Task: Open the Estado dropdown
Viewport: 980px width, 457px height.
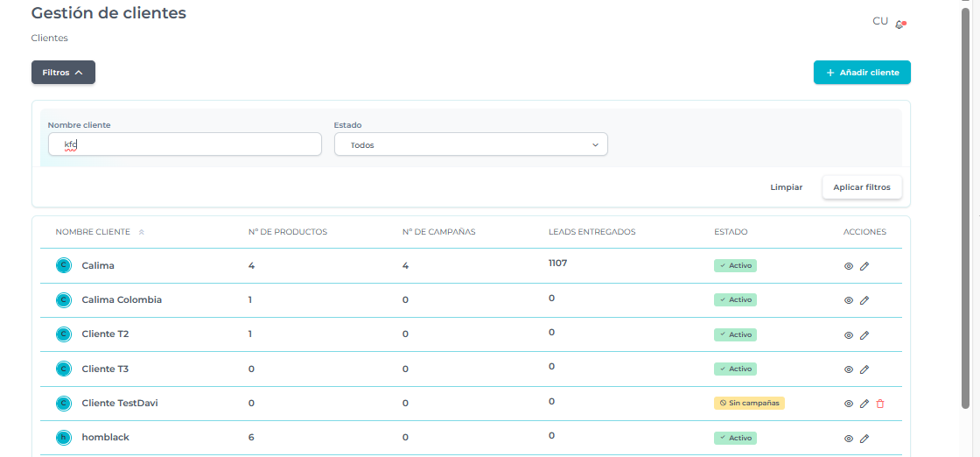Action: (x=471, y=144)
